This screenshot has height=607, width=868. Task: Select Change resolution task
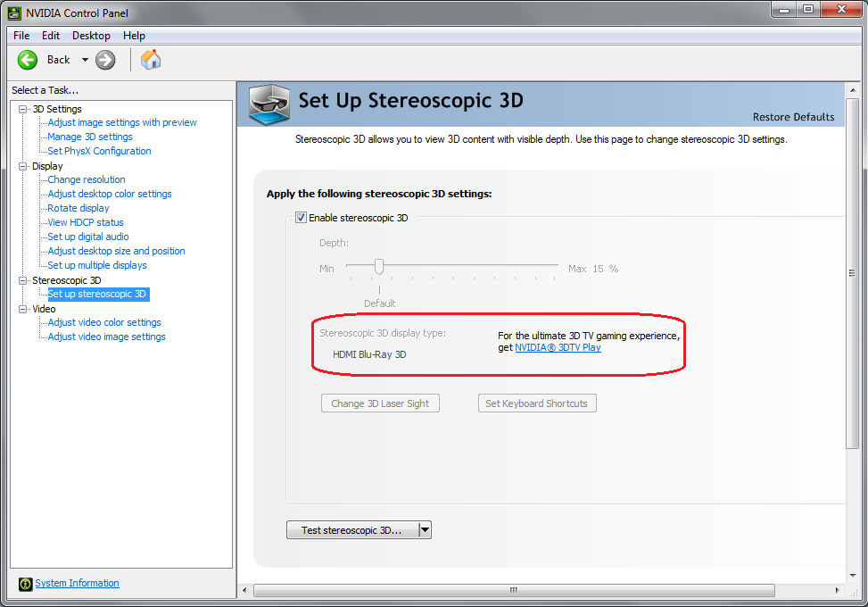coord(87,179)
